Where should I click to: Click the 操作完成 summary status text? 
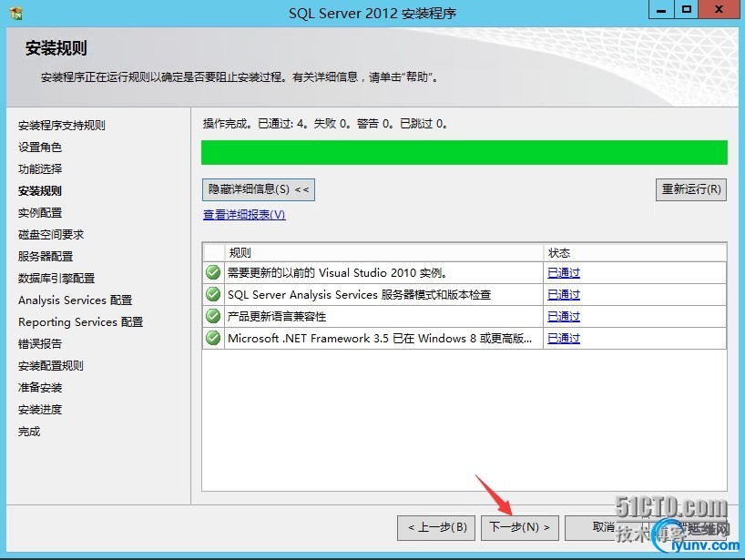pos(325,124)
